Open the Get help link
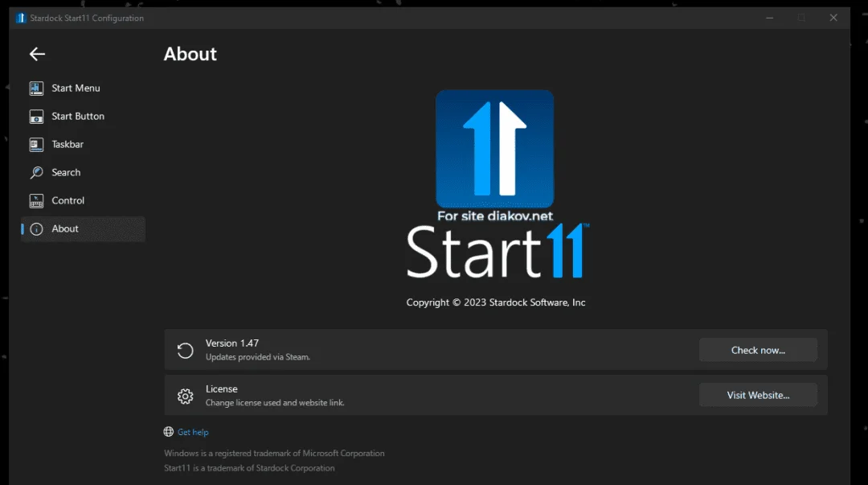 coord(193,432)
